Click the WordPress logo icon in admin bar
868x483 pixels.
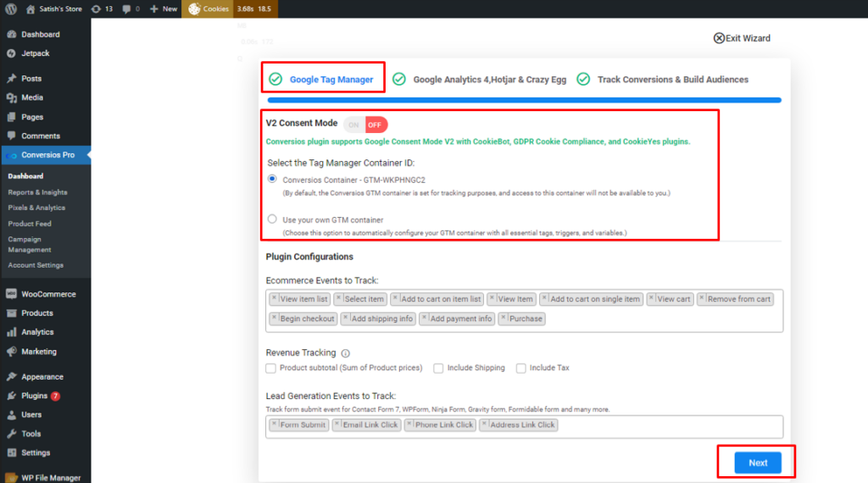click(11, 8)
